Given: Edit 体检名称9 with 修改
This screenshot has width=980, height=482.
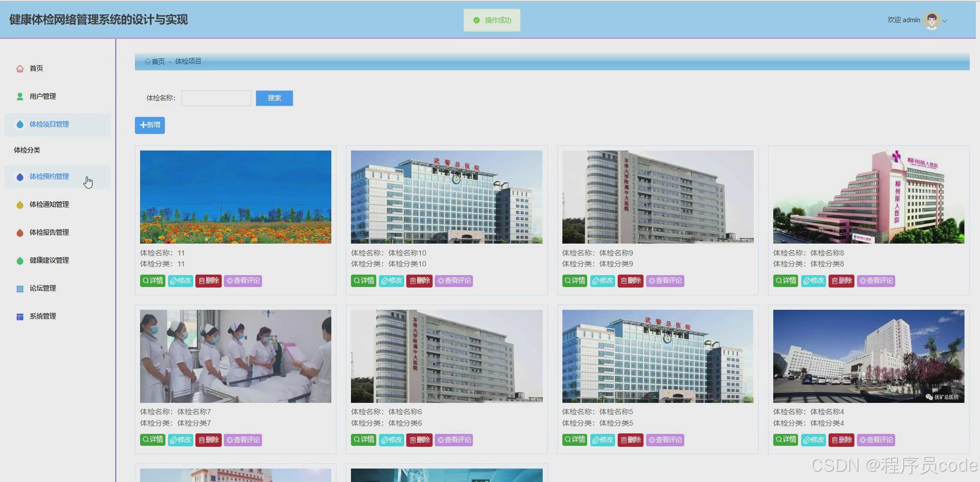Looking at the screenshot, I should [x=603, y=281].
